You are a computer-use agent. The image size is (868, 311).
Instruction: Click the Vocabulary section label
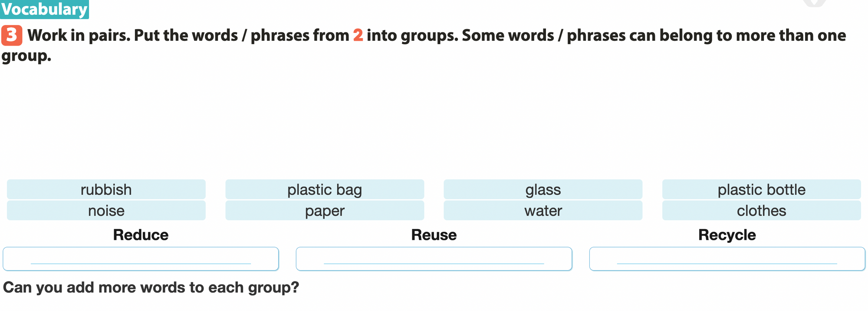[x=44, y=9]
